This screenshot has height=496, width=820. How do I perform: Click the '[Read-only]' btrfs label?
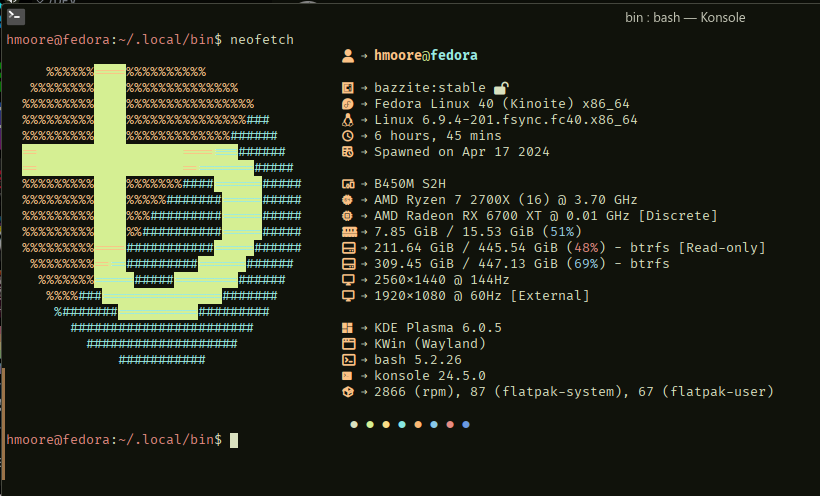pos(722,248)
